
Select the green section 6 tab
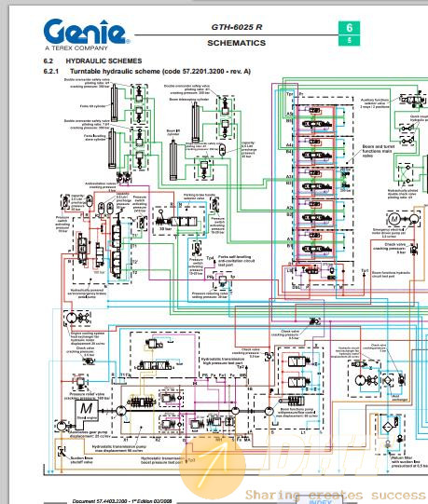pos(349,28)
